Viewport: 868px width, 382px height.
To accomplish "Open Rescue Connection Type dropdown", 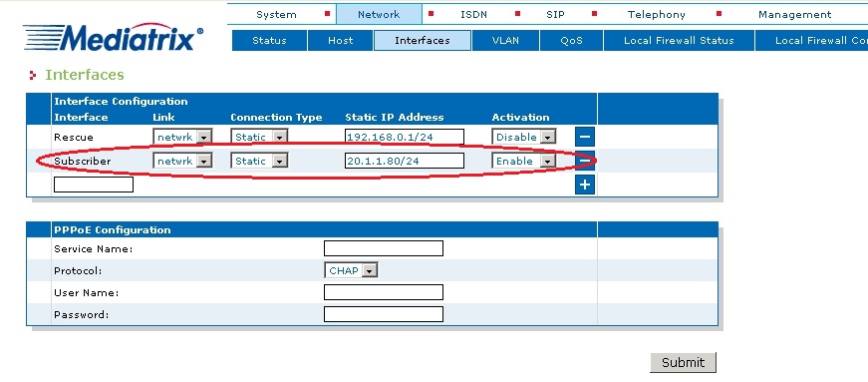I will [x=259, y=137].
